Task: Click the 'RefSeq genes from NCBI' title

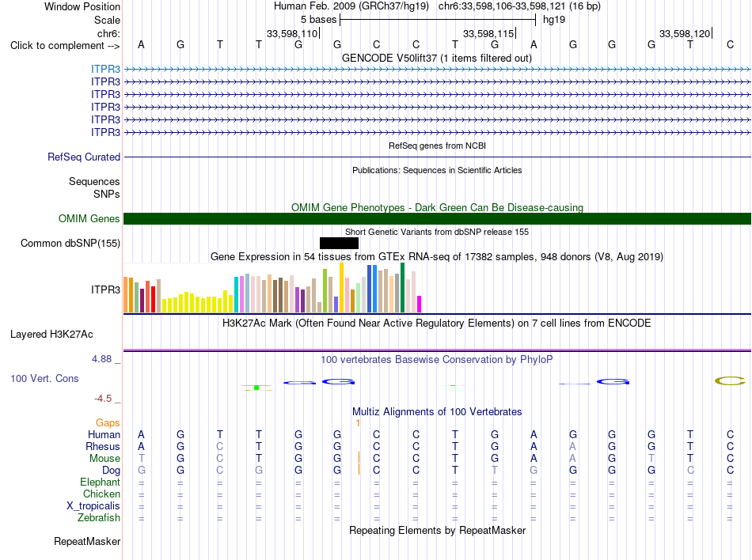Action: [438, 146]
